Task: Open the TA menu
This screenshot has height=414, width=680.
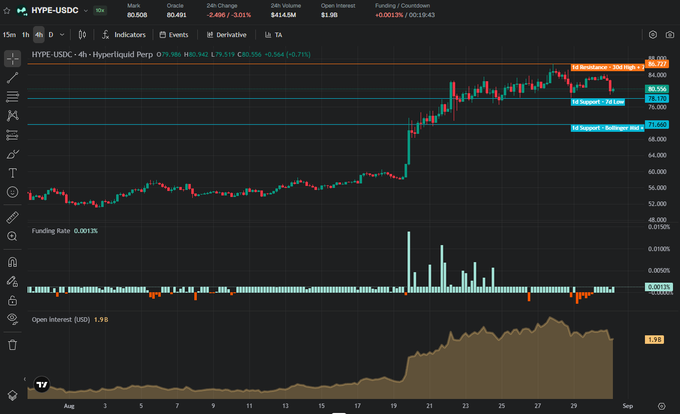Action: (274, 35)
